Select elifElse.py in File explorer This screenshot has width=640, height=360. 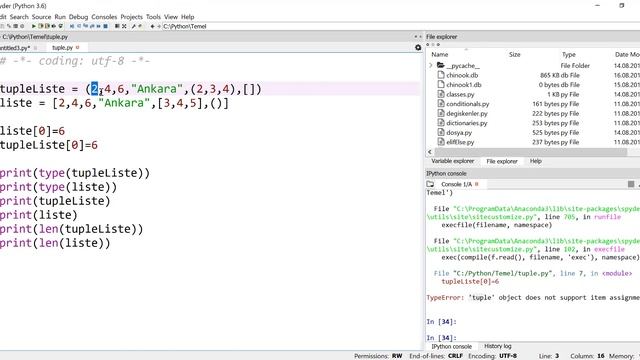460,142
